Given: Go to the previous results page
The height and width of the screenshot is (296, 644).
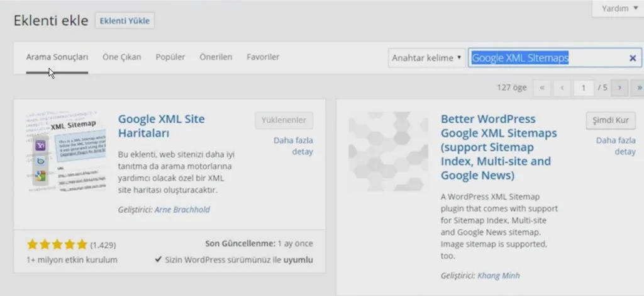Looking at the screenshot, I should pyautogui.click(x=562, y=88).
